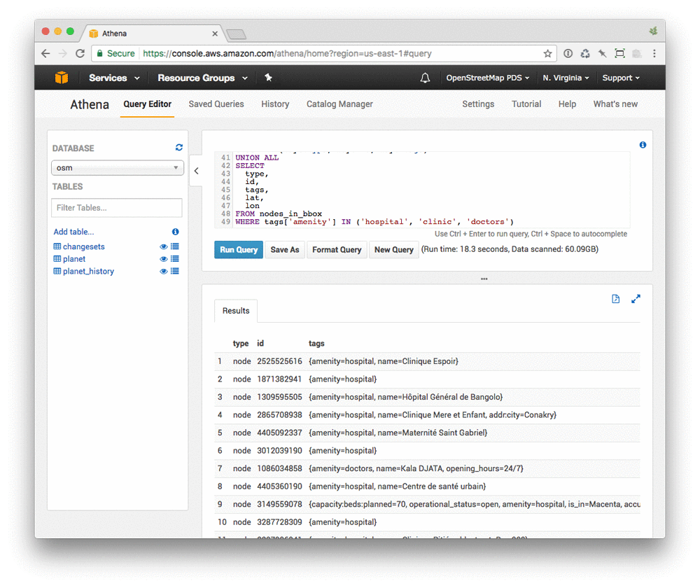The width and height of the screenshot is (700, 588).
Task: Show properties list icon for changesets
Action: pyautogui.click(x=175, y=246)
